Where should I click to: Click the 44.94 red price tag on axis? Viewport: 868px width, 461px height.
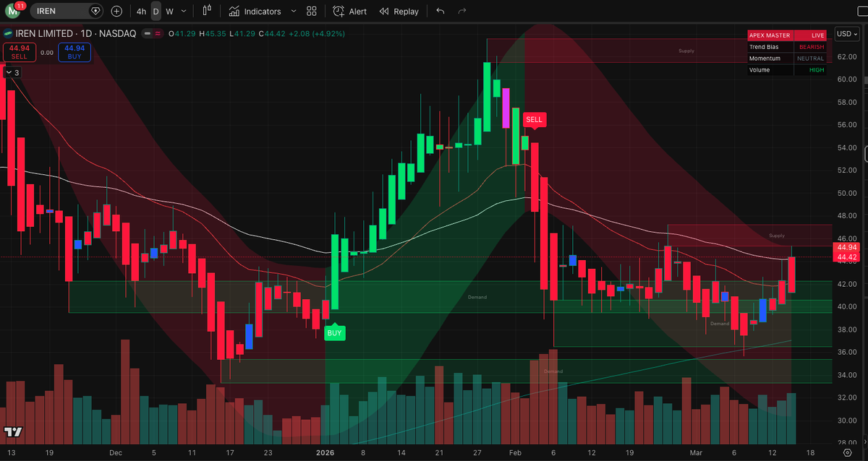click(846, 247)
